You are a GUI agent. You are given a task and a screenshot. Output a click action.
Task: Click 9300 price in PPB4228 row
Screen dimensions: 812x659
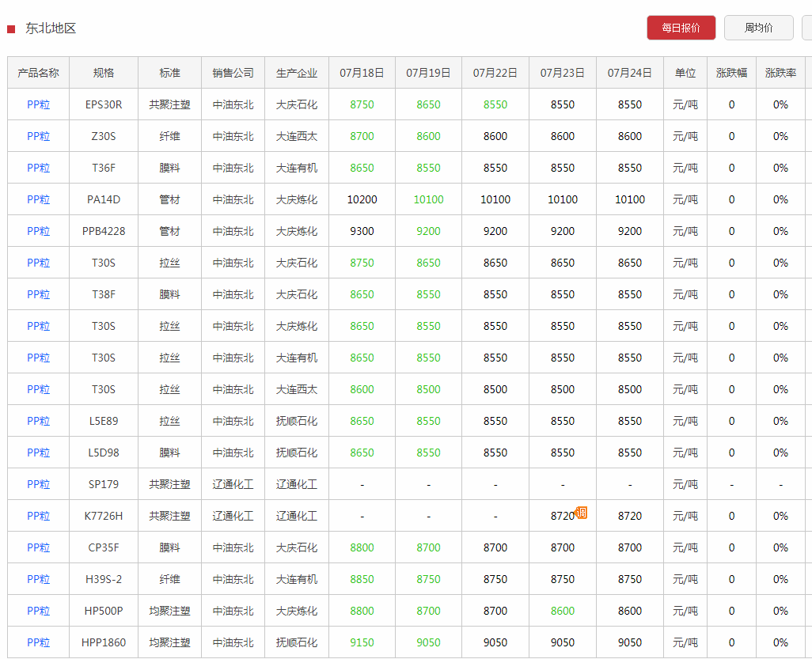click(362, 231)
